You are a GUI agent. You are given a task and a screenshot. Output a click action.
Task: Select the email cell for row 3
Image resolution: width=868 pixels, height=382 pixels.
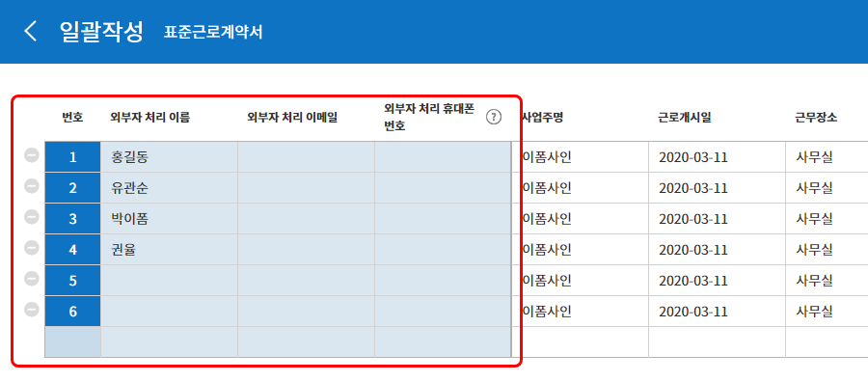pyautogui.click(x=306, y=219)
